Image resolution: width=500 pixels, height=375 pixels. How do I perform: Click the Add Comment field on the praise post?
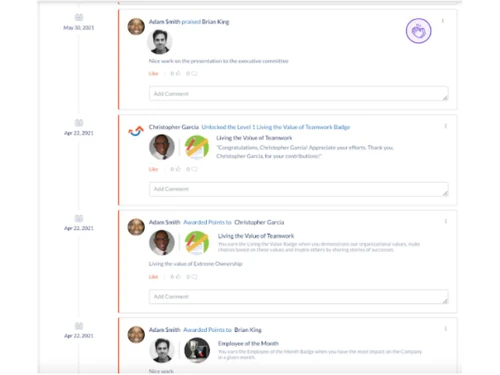click(x=298, y=94)
